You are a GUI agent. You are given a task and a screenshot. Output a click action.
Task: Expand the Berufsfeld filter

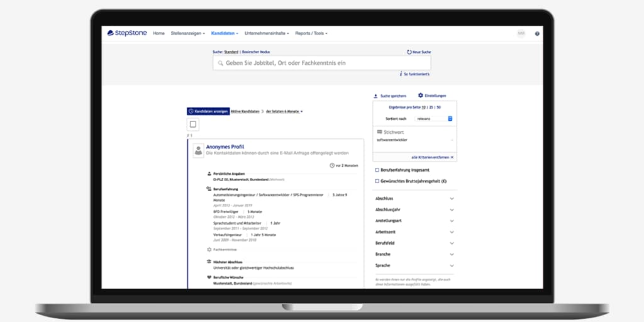pos(414,243)
